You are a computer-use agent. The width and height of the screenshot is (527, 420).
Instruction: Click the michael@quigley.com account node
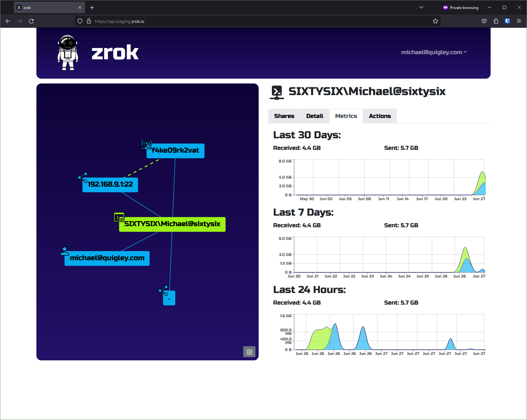click(x=107, y=258)
